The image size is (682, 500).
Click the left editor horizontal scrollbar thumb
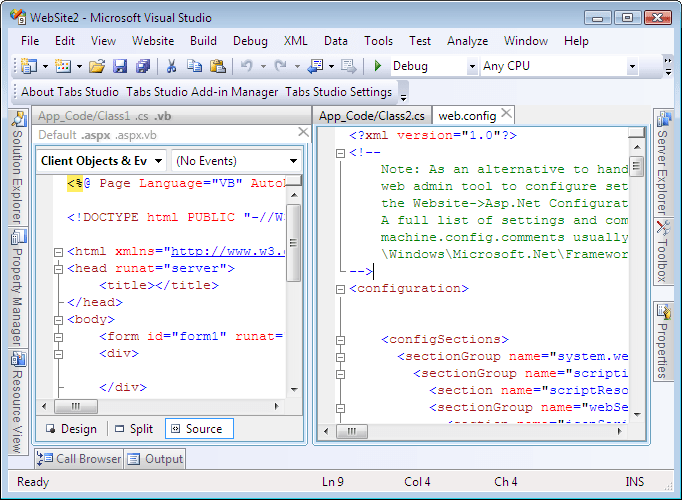(x=76, y=407)
